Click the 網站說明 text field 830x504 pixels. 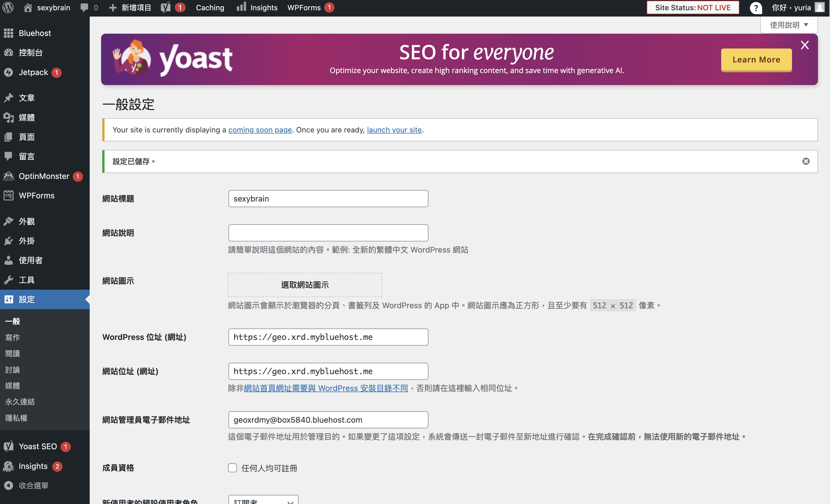pyautogui.click(x=328, y=233)
